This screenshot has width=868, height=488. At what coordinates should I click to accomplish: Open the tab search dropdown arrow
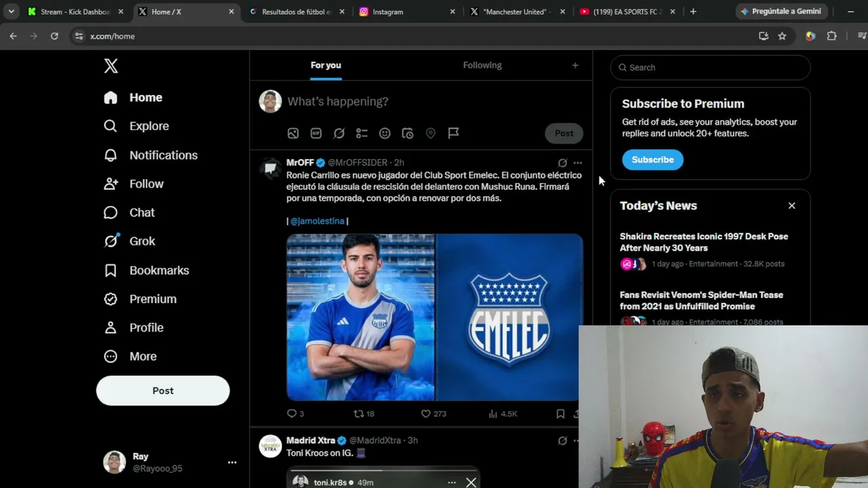point(12,12)
